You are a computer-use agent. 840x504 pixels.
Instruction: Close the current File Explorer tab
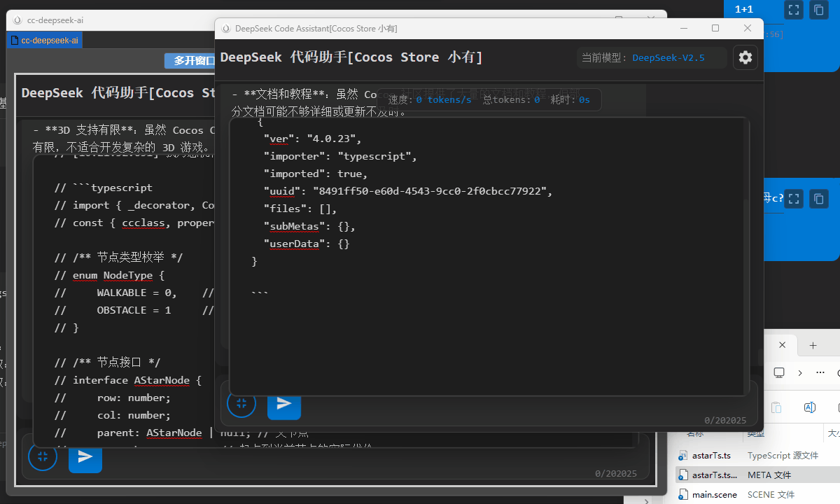tap(783, 345)
